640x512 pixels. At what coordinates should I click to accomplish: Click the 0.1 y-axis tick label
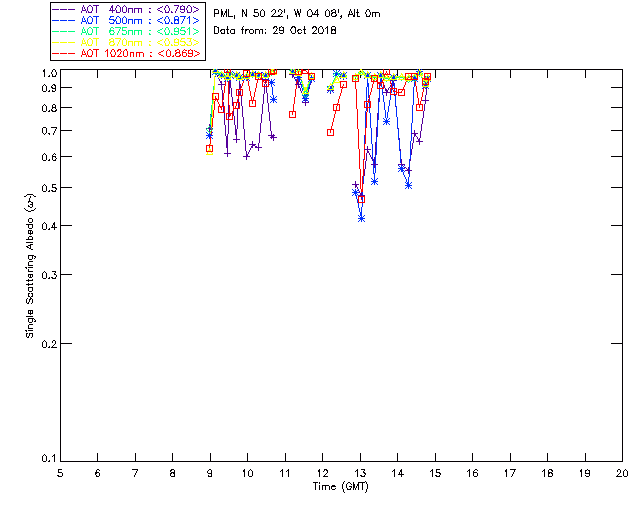pos(49,459)
